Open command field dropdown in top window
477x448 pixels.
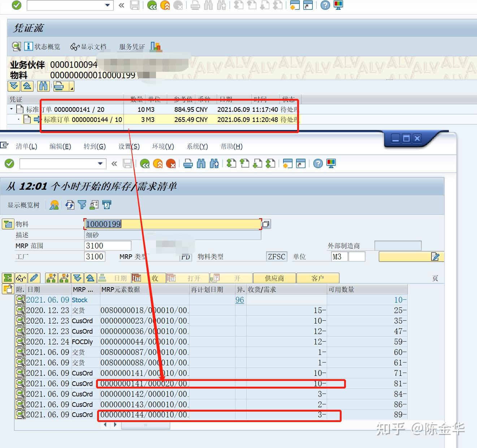click(x=107, y=5)
